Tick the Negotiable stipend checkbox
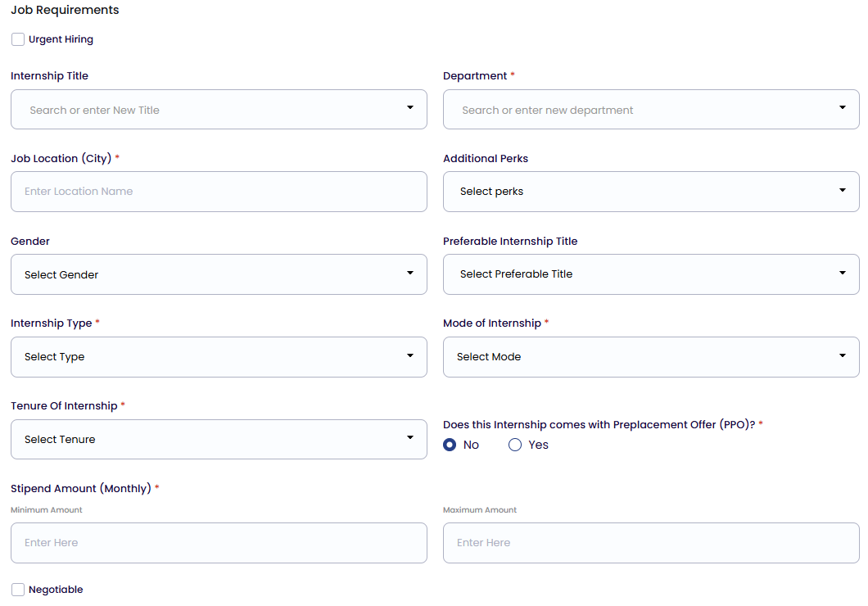The width and height of the screenshot is (868, 606). click(x=18, y=590)
